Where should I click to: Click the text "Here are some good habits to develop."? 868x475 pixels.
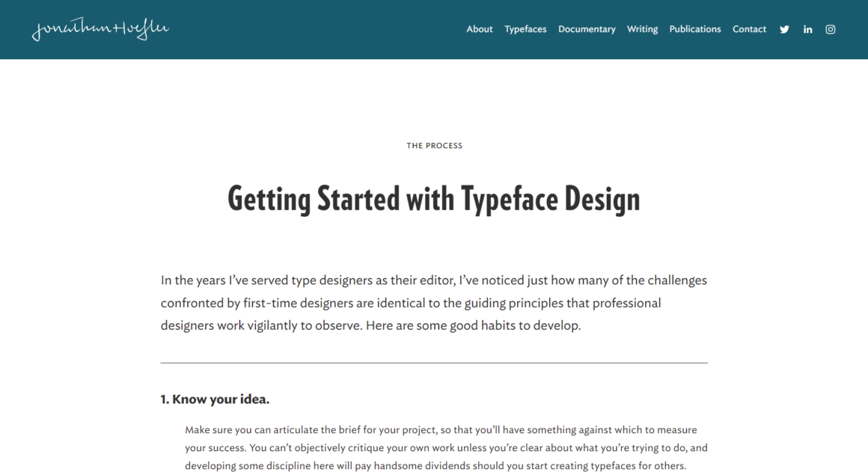(x=474, y=325)
